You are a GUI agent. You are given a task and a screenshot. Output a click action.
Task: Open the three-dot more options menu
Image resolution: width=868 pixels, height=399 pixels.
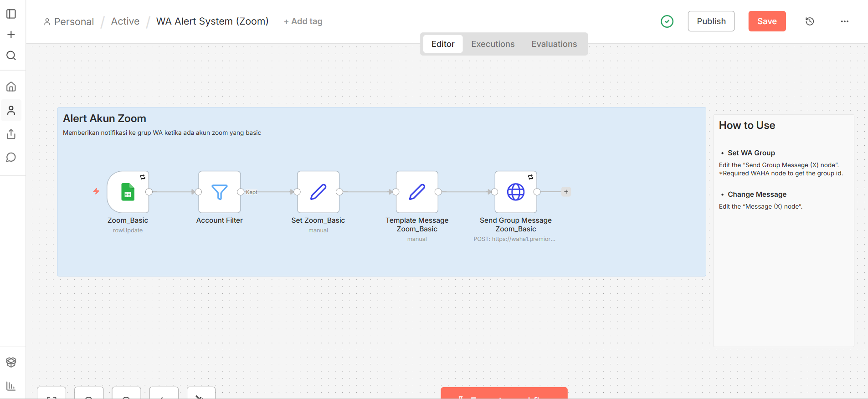[844, 21]
